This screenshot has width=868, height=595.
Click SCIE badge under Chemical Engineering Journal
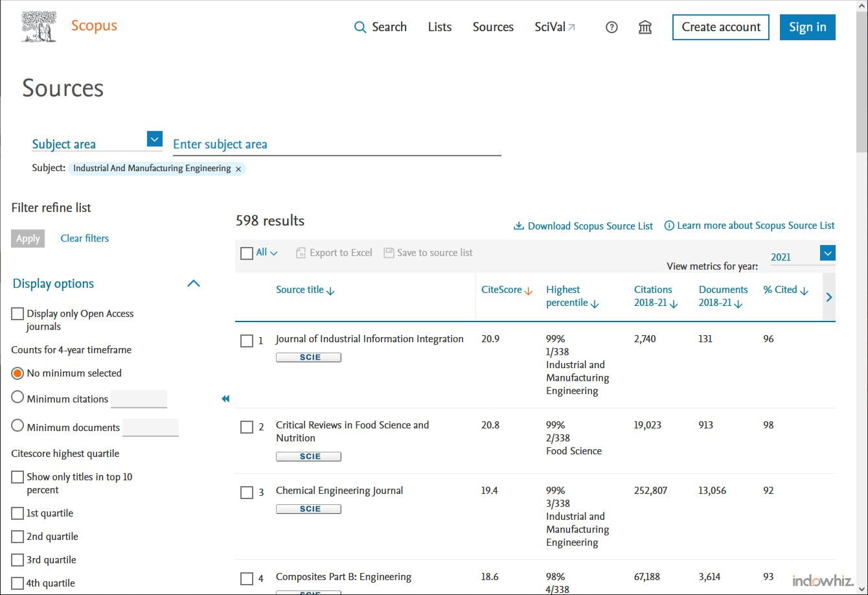[308, 509]
